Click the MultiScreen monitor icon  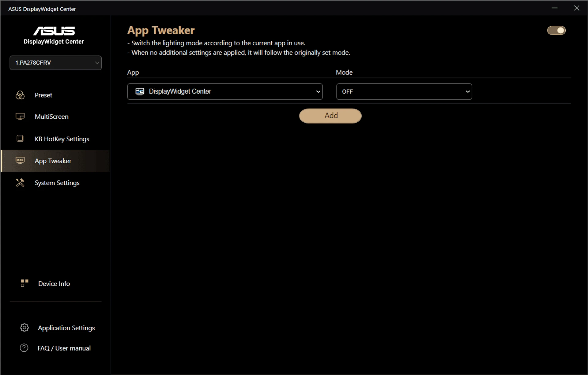pyautogui.click(x=20, y=117)
